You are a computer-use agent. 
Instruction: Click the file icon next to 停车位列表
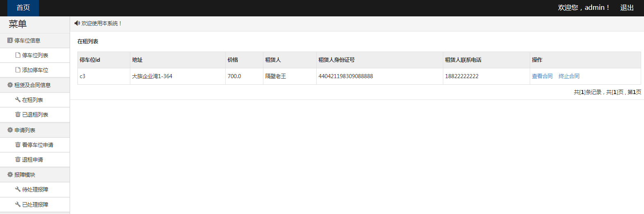(x=18, y=55)
